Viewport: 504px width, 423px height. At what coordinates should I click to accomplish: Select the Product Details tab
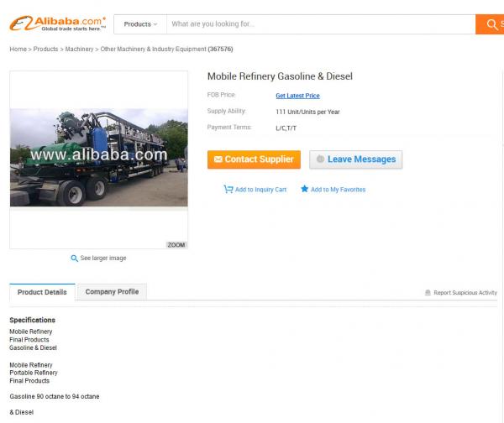42,292
